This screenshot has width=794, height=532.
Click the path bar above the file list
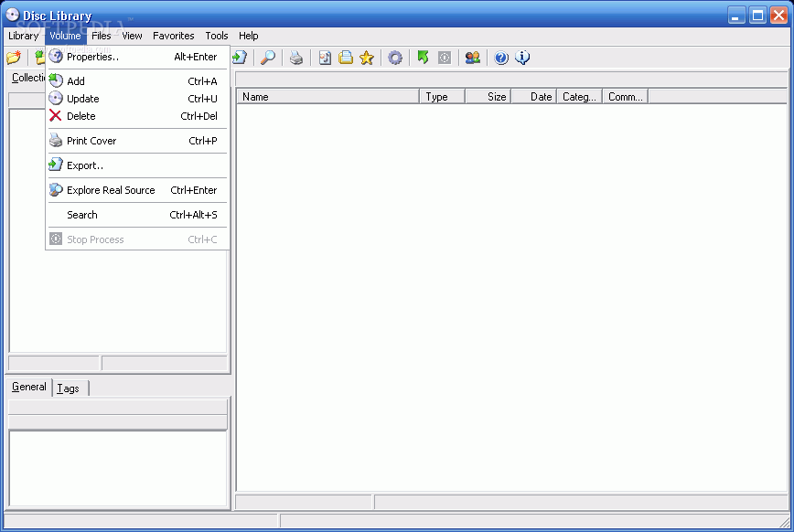tap(511, 80)
